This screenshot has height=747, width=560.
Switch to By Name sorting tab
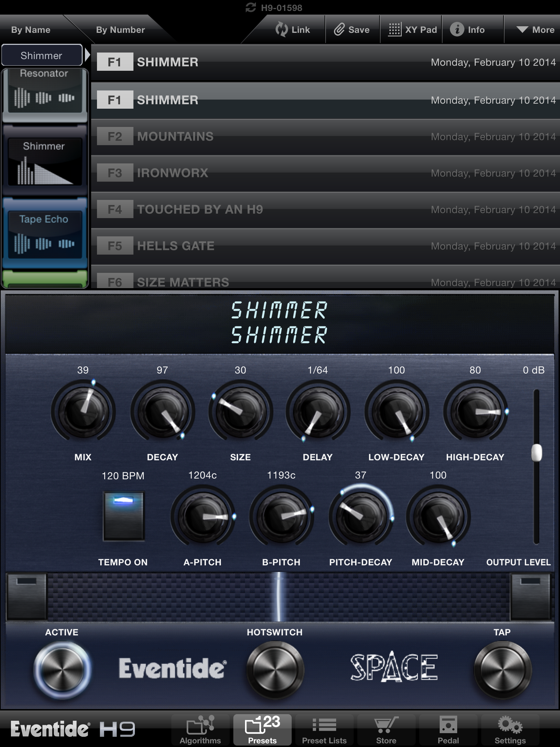tap(31, 30)
